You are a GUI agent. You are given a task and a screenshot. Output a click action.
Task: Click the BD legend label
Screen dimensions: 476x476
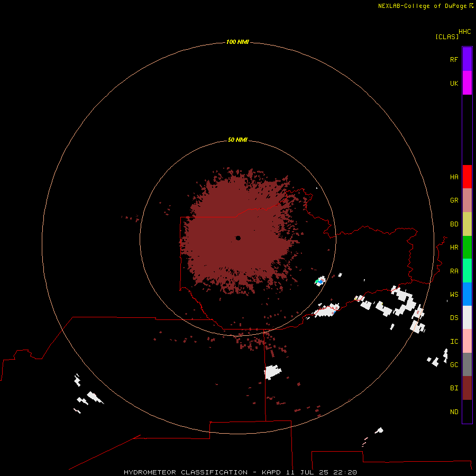(454, 224)
